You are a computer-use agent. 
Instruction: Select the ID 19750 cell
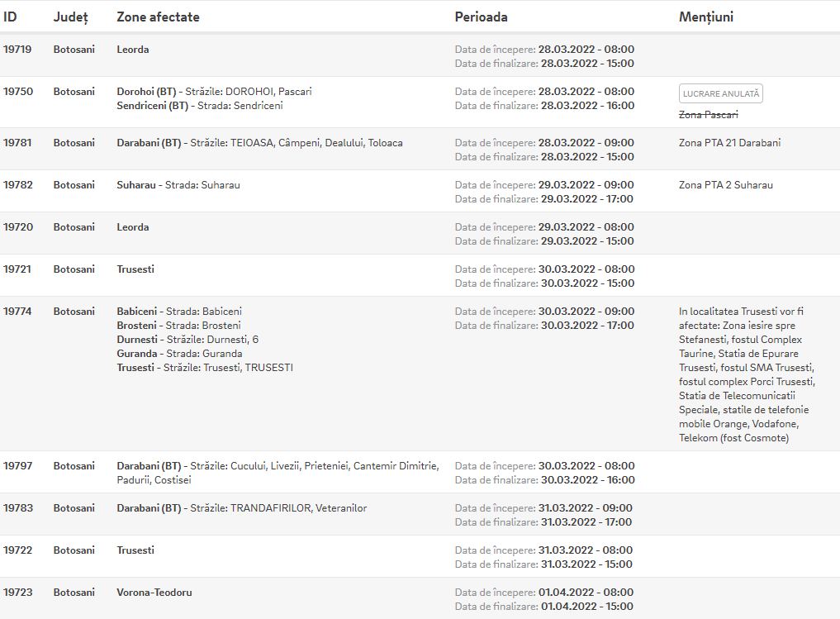pos(18,92)
